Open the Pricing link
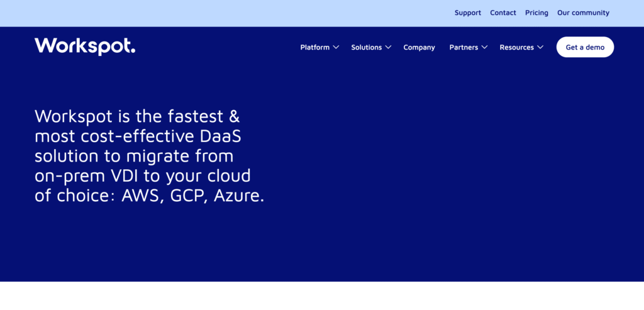The height and width of the screenshot is (310, 644). pos(536,13)
